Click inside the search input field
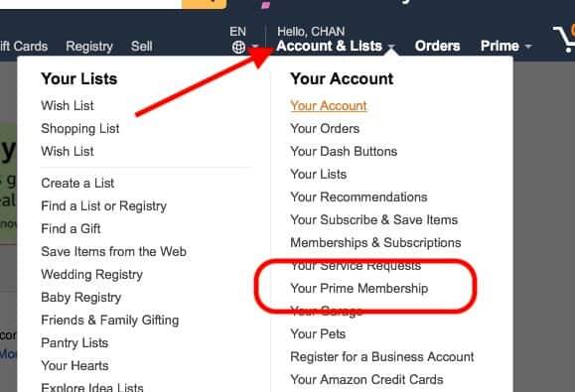This screenshot has height=392, width=575. [90, 4]
